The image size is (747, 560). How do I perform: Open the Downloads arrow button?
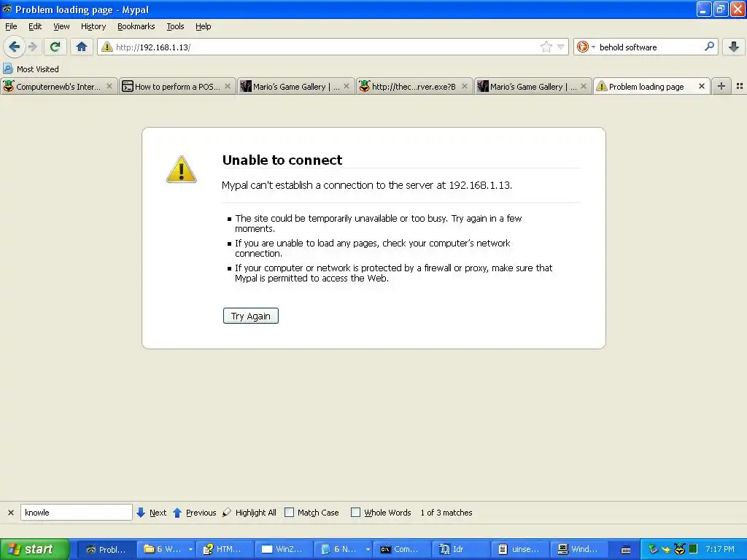734,47
